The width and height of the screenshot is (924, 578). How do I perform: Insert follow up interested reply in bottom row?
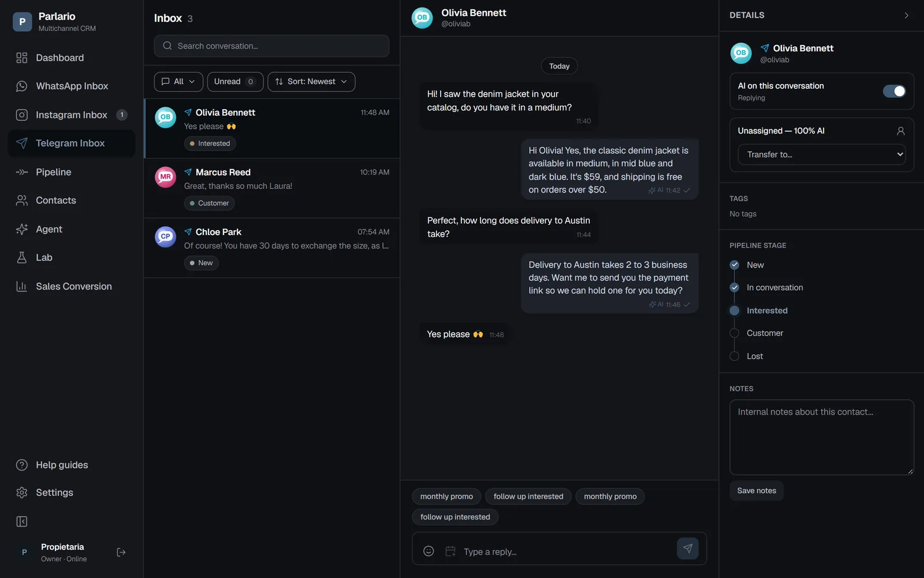tap(455, 517)
